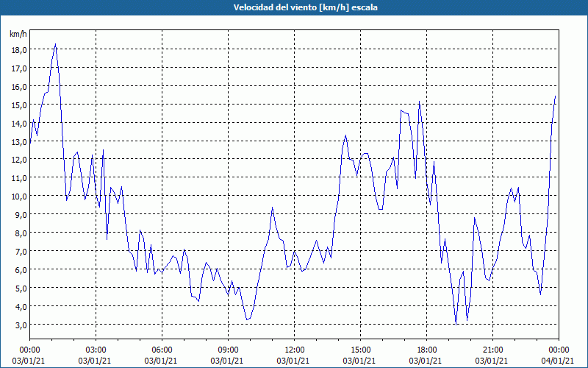Viewport: 588px width, 368px height.
Task: Click the wind speed peak above 18 km/h
Action: point(56,44)
